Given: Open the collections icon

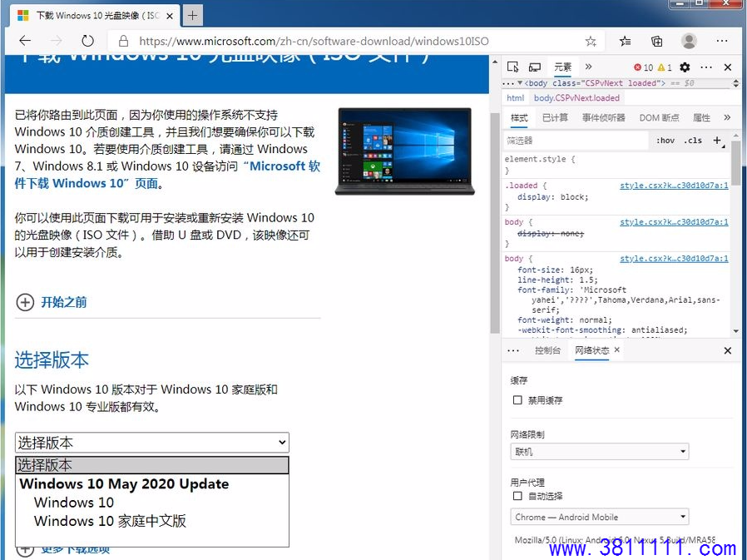Looking at the screenshot, I should tap(657, 42).
